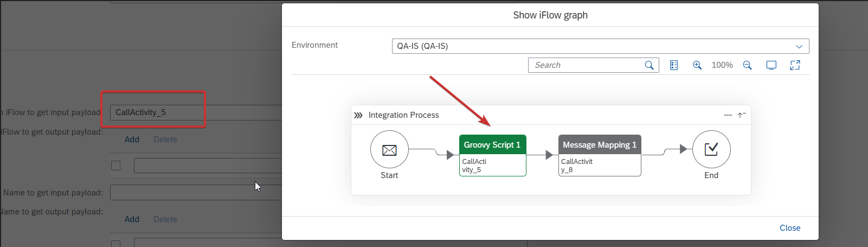This screenshot has height=247, width=868.
Task: Expand Integration Process via double chevron icon
Action: click(358, 115)
